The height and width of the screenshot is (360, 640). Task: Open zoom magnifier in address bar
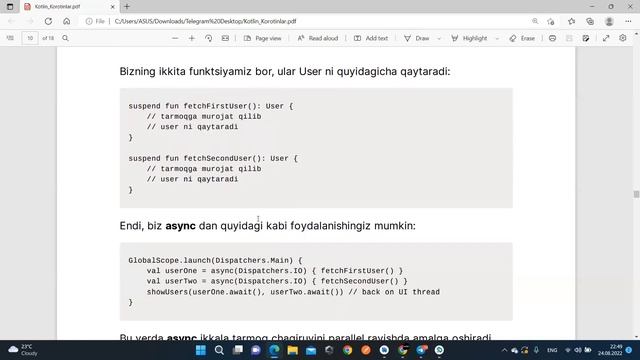click(535, 21)
